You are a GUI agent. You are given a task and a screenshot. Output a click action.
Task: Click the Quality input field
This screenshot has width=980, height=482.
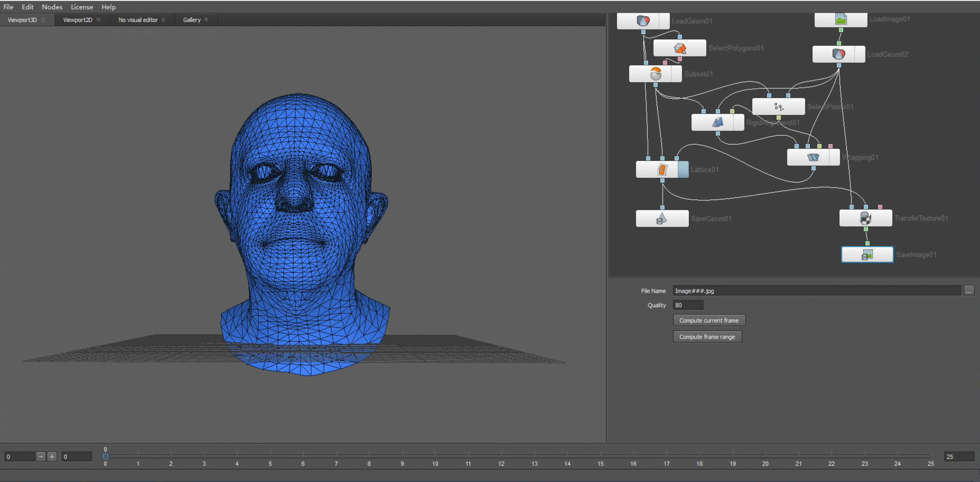click(688, 305)
